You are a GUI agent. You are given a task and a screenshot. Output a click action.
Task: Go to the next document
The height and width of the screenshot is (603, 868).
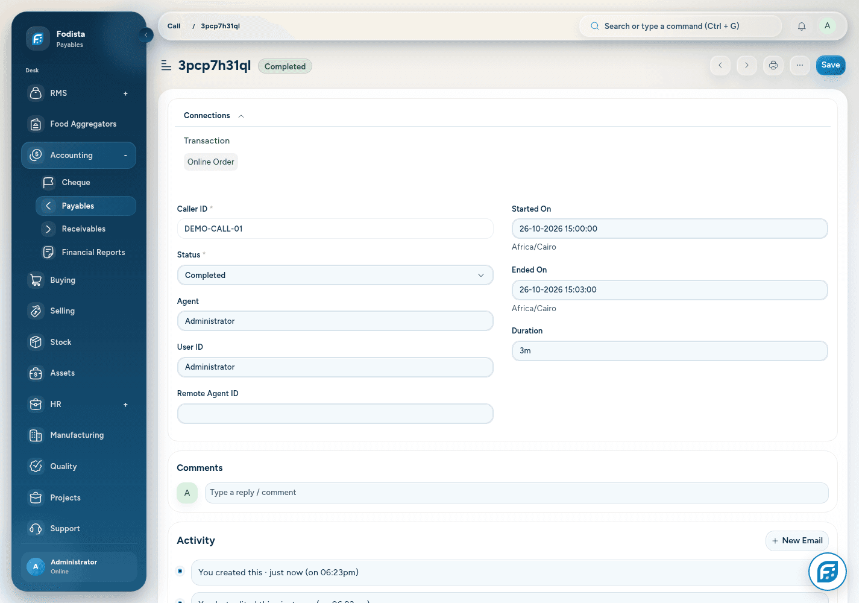(747, 65)
